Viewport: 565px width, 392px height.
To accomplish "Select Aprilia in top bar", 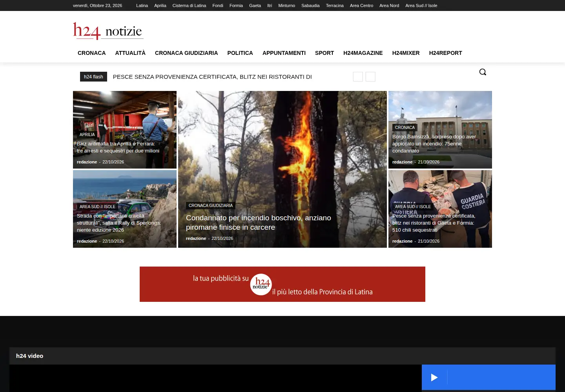I will pyautogui.click(x=160, y=5).
